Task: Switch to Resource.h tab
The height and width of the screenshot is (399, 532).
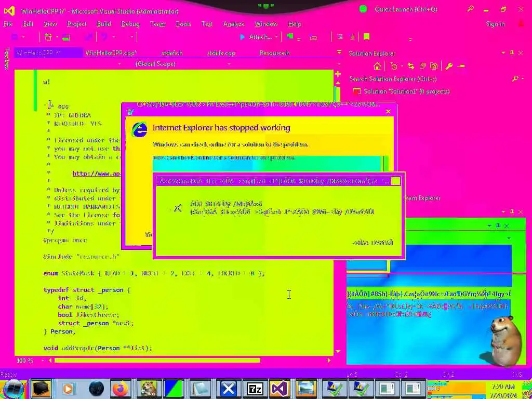Action: (274, 53)
